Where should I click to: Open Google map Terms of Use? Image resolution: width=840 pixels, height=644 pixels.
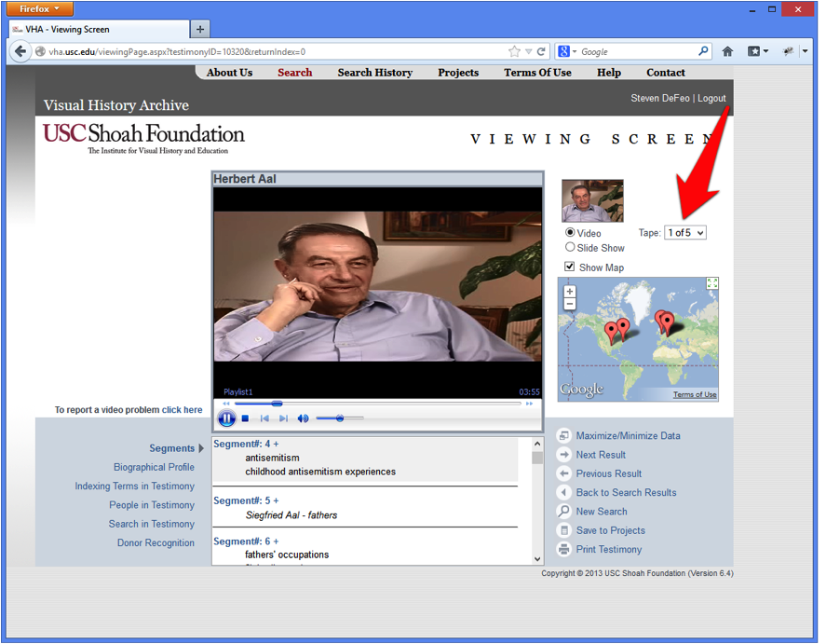point(695,394)
